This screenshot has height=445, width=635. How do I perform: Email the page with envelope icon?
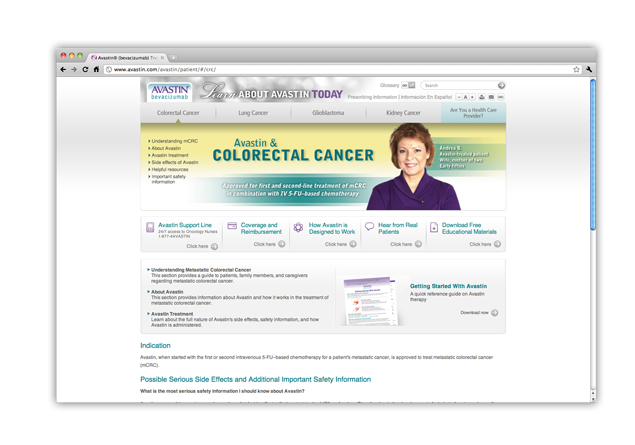(x=491, y=97)
